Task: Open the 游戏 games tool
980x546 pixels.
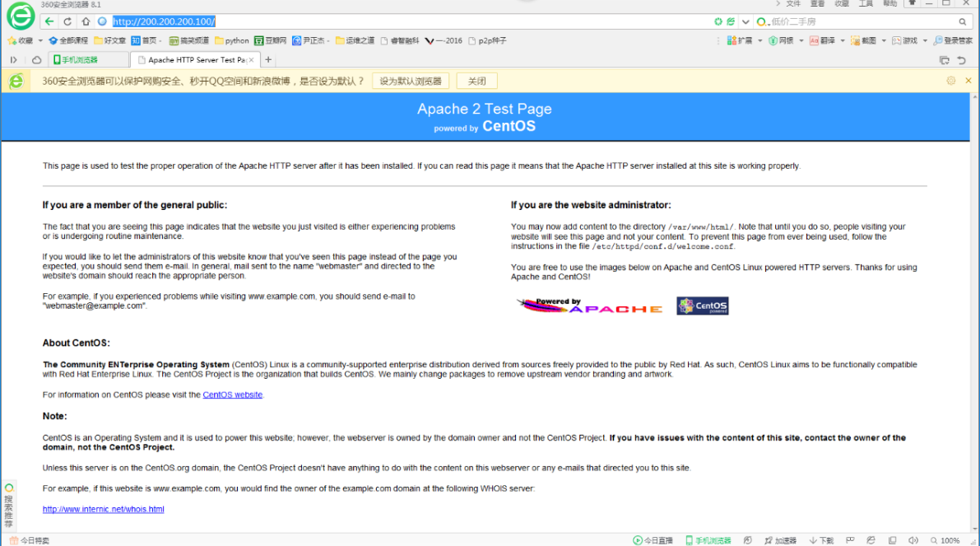Action: point(904,40)
